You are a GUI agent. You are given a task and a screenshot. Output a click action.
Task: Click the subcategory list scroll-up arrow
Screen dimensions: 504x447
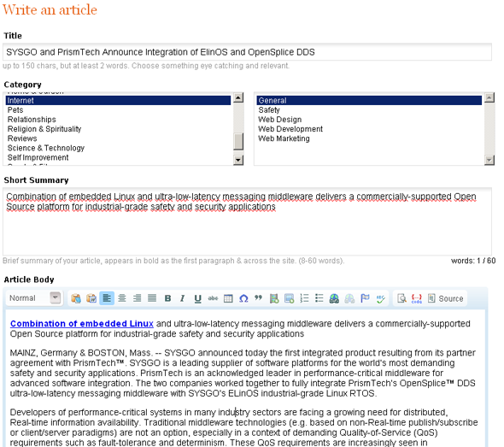(x=489, y=97)
